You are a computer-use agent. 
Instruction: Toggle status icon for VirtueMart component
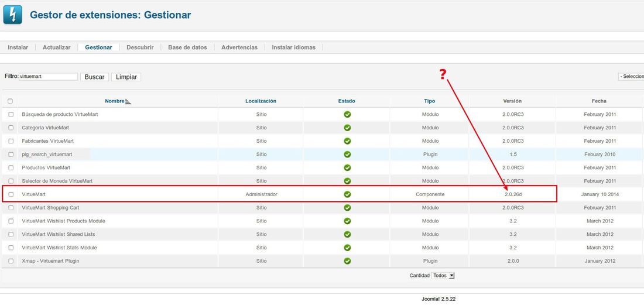[347, 194]
